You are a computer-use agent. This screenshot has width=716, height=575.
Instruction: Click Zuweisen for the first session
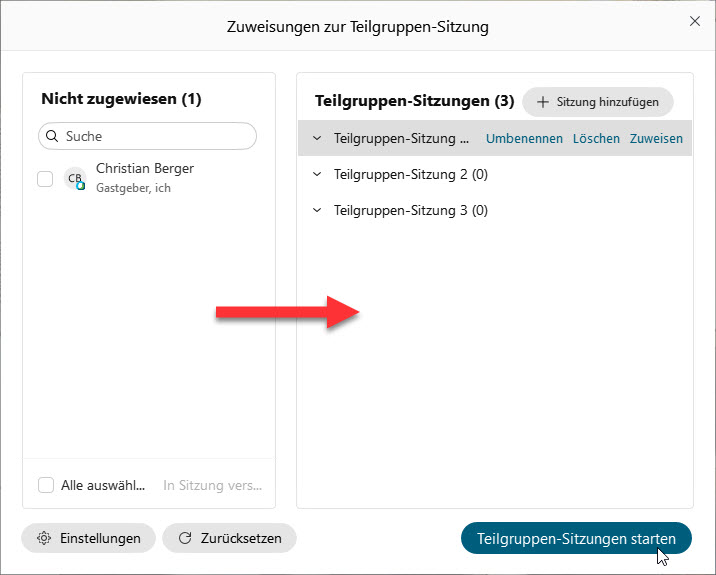(656, 139)
